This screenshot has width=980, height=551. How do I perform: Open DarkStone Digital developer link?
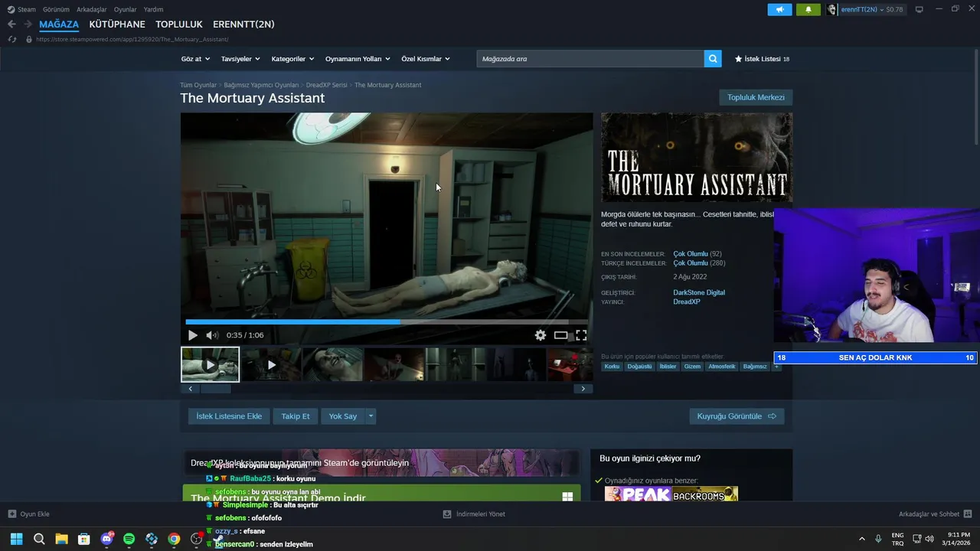(699, 292)
